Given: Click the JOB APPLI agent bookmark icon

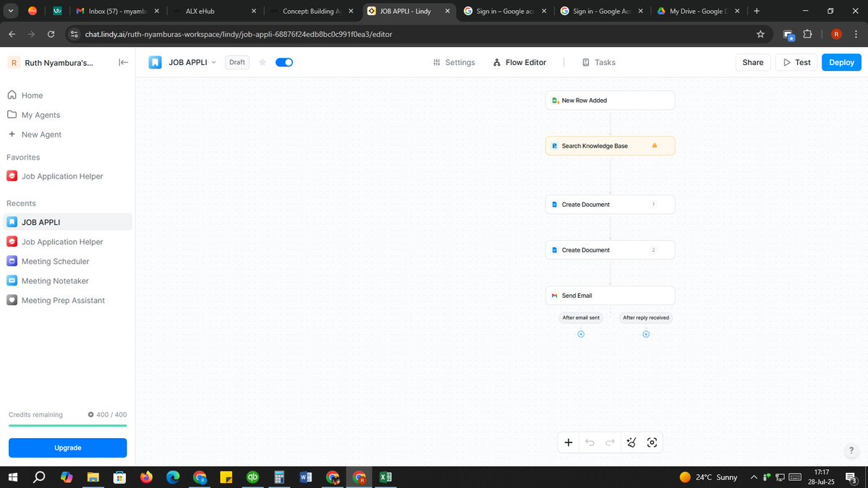Looking at the screenshot, I should coord(156,62).
